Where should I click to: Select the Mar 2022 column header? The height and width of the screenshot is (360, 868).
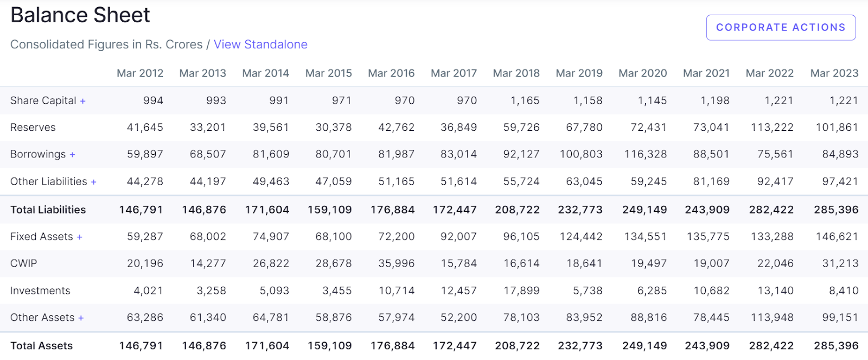769,73
